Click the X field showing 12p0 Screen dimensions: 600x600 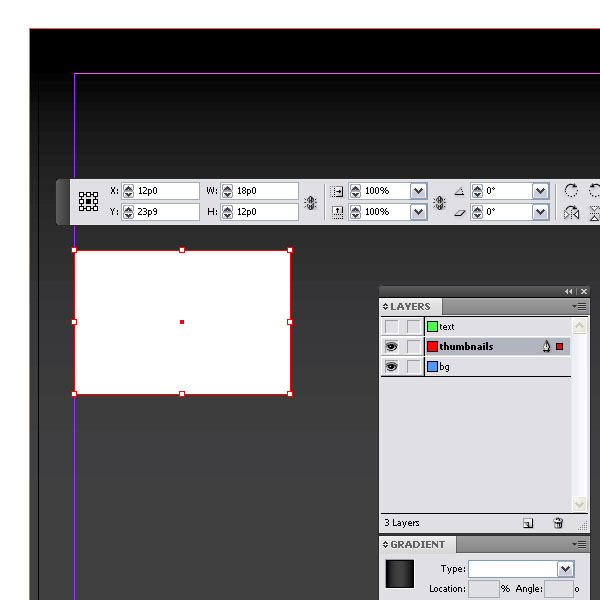[167, 191]
